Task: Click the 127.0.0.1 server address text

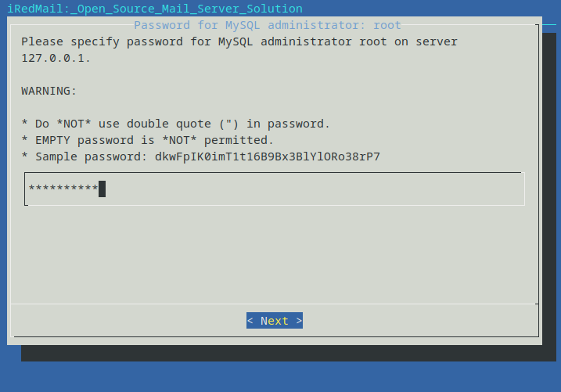Action: pyautogui.click(x=56, y=58)
